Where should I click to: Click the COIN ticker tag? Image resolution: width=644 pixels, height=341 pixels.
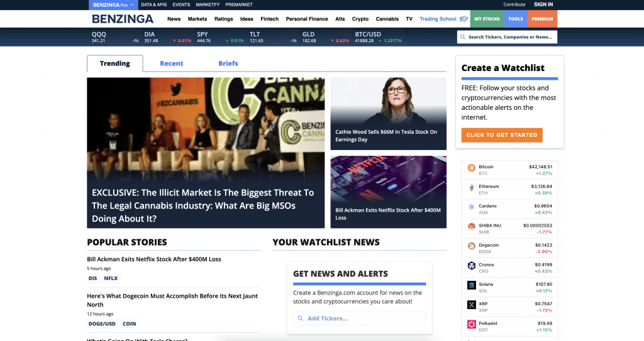pyautogui.click(x=130, y=324)
